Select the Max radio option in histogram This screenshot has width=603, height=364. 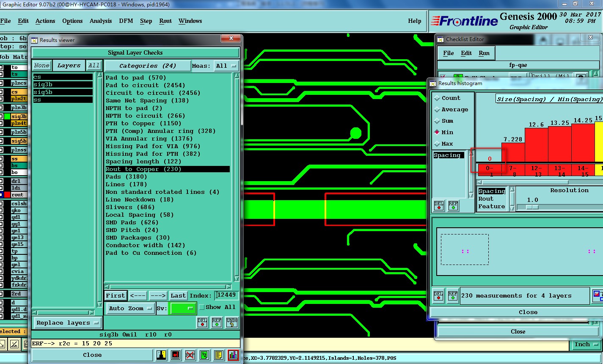437,144
